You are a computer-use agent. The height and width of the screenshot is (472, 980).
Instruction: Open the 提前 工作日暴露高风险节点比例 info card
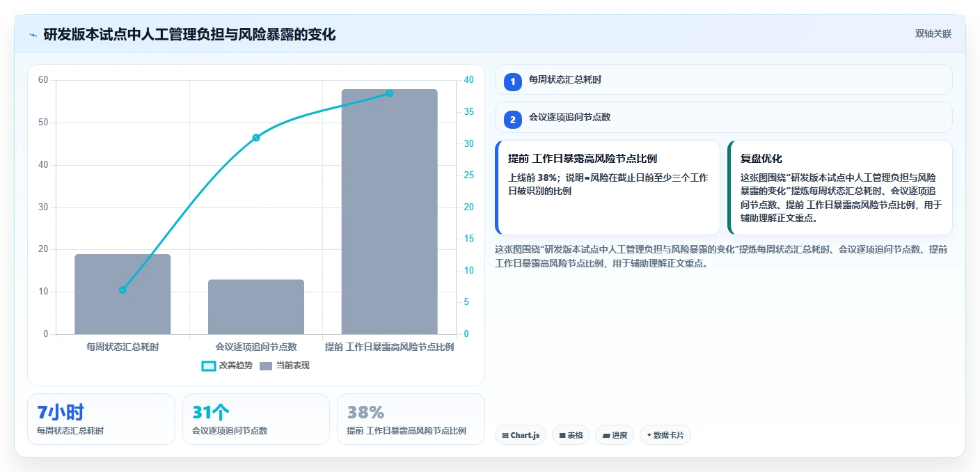(x=608, y=188)
